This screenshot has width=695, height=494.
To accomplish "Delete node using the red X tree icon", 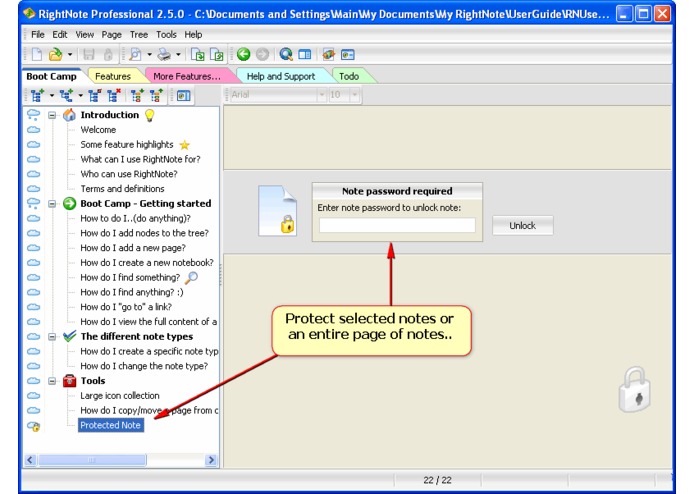I will (113, 95).
